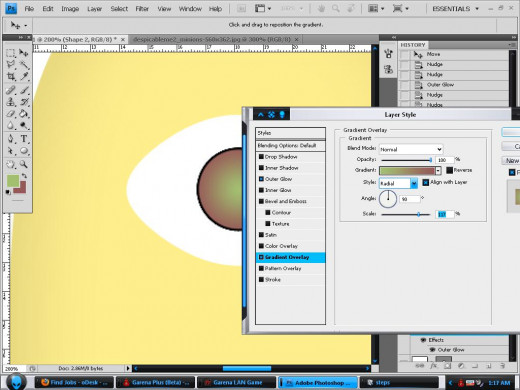Click the Angle dial control
Viewport: 520px width, 390px height.
388,199
